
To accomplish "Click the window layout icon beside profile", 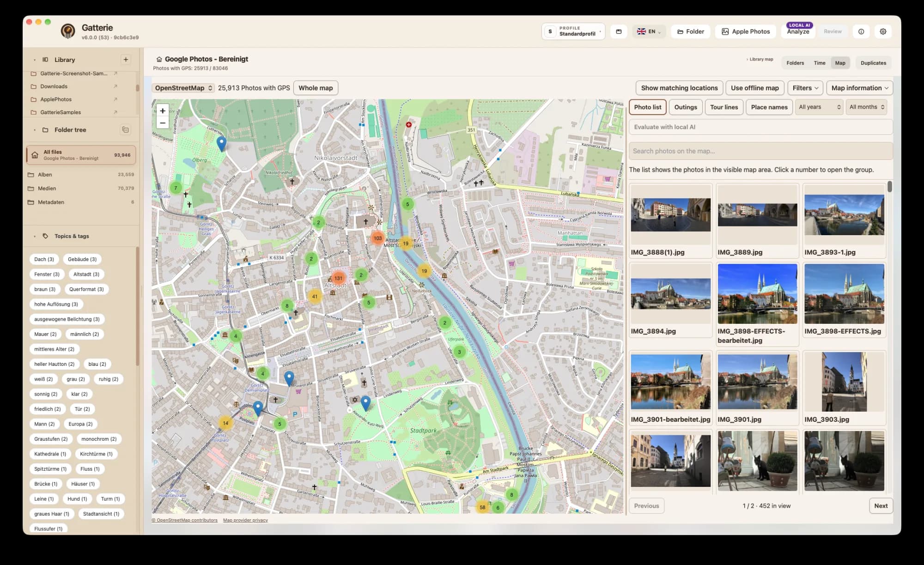I will tap(619, 31).
